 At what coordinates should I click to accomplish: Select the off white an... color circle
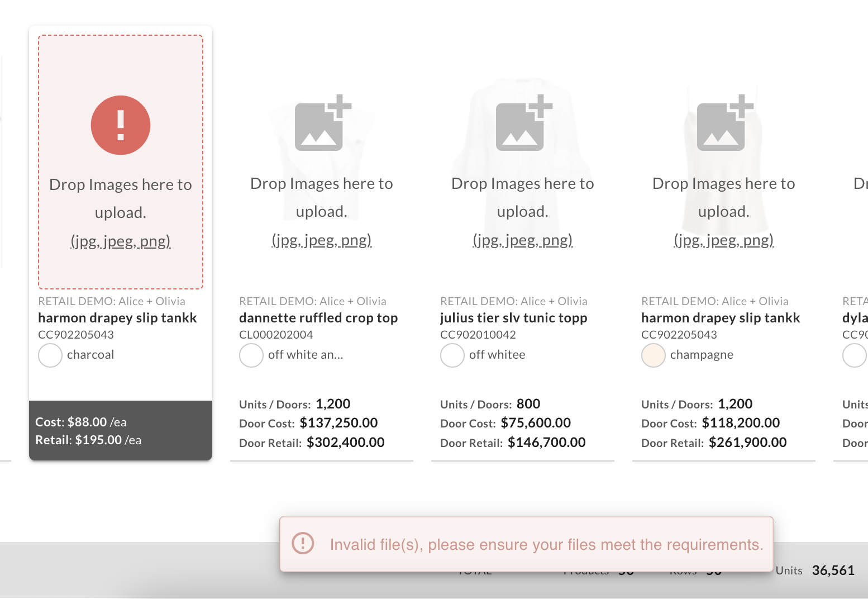[251, 355]
